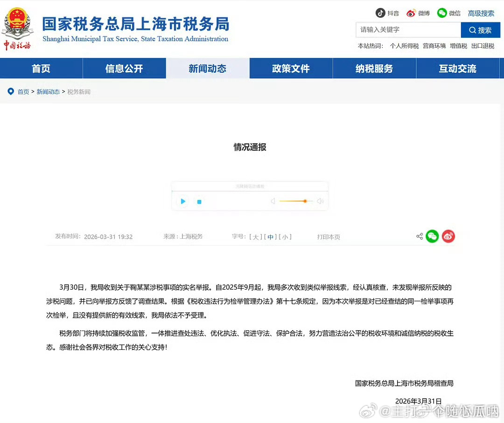The width and height of the screenshot is (504, 423).
Task: Share the article via the green WeChat icon
Action: pos(432,236)
